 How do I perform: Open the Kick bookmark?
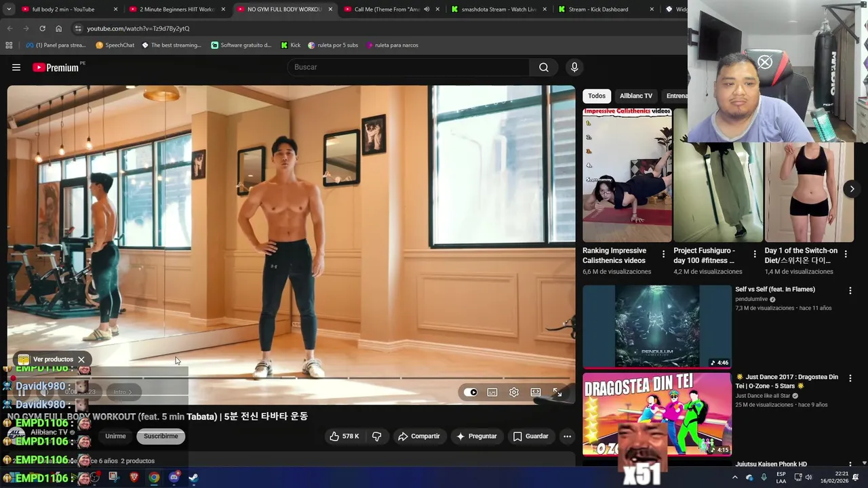point(290,45)
